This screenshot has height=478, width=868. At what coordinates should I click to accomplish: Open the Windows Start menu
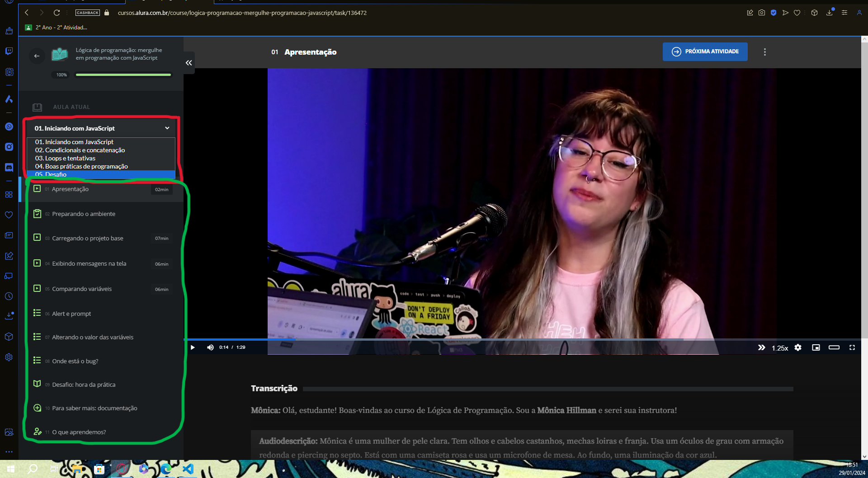point(11,469)
